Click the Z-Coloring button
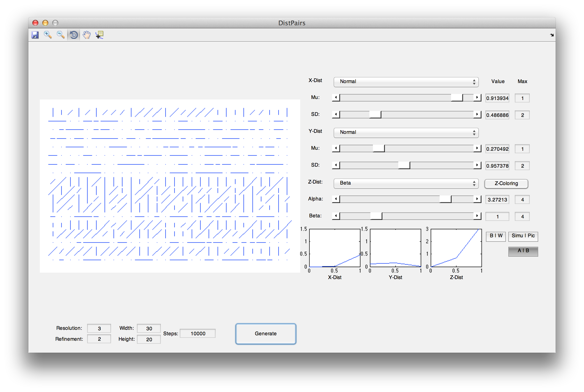The height and width of the screenshot is (392, 584). click(506, 184)
